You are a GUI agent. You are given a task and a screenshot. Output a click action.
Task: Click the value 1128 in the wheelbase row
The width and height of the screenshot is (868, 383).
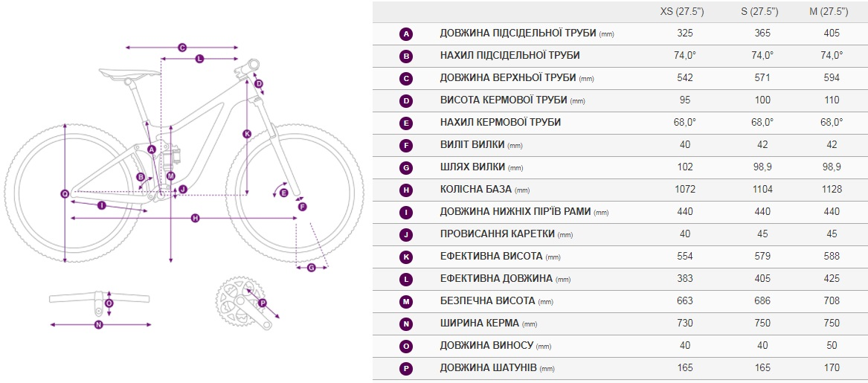[x=832, y=190]
